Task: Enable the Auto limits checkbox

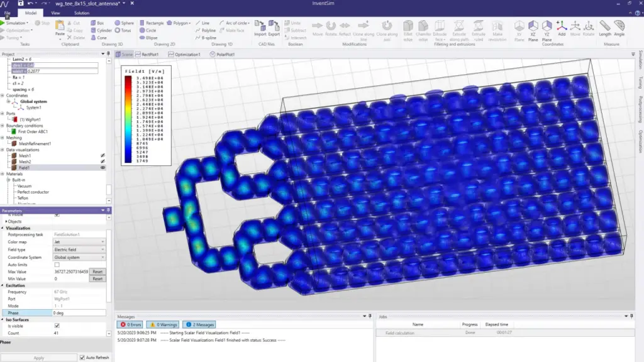Action: [x=57, y=265]
